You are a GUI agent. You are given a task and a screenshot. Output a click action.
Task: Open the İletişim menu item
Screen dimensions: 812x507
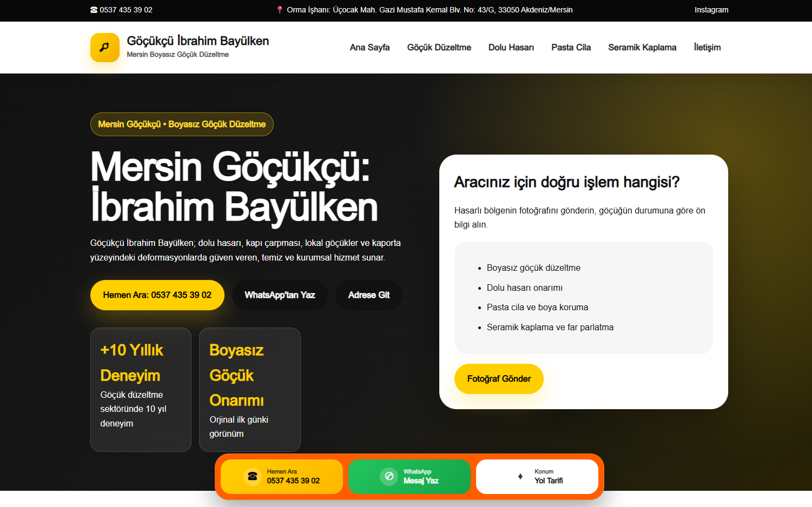(708, 48)
